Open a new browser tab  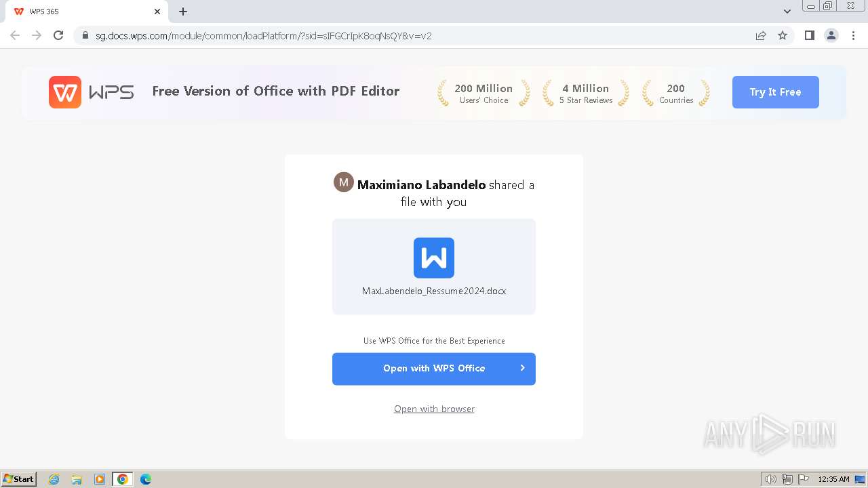183,12
